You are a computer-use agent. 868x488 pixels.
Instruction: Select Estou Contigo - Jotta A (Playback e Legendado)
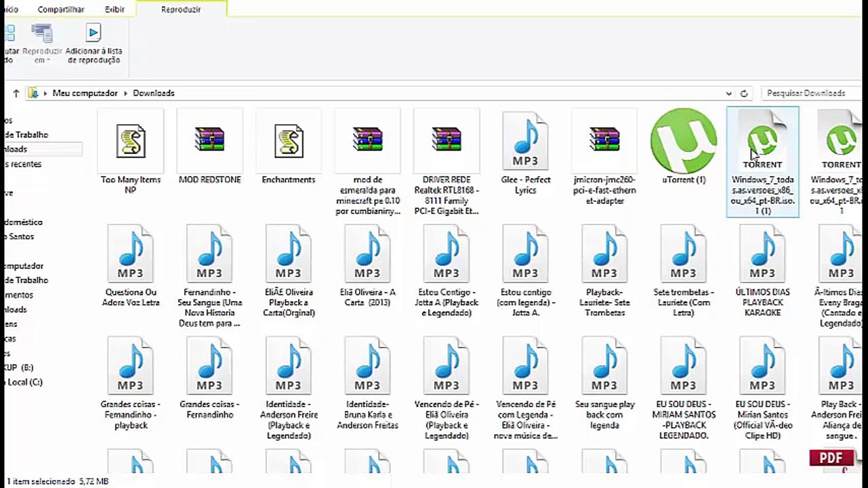pyautogui.click(x=447, y=253)
